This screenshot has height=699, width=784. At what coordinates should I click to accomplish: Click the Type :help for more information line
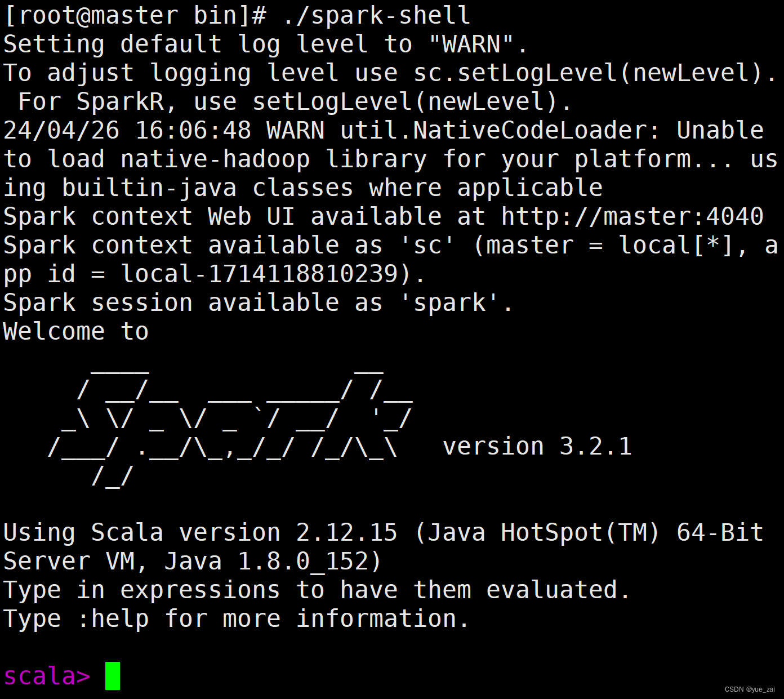click(x=235, y=618)
